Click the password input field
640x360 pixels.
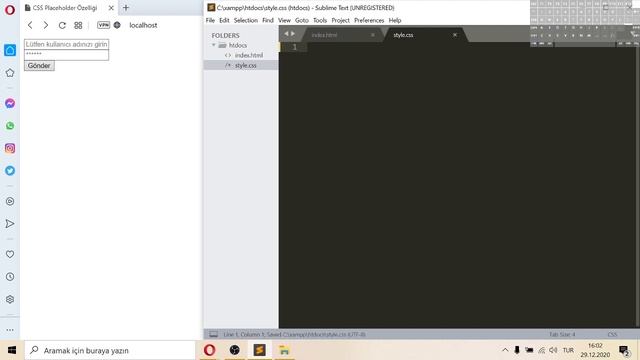click(x=67, y=55)
